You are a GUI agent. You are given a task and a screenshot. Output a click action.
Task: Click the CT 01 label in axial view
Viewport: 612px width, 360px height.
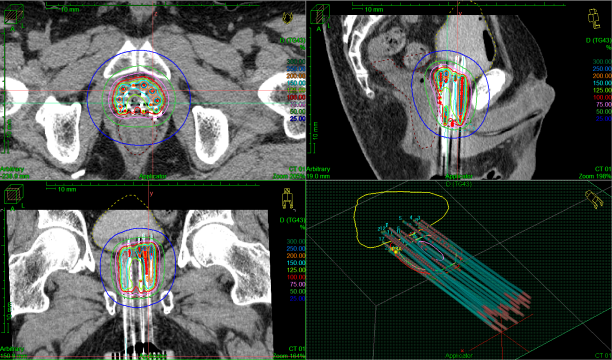(297, 169)
